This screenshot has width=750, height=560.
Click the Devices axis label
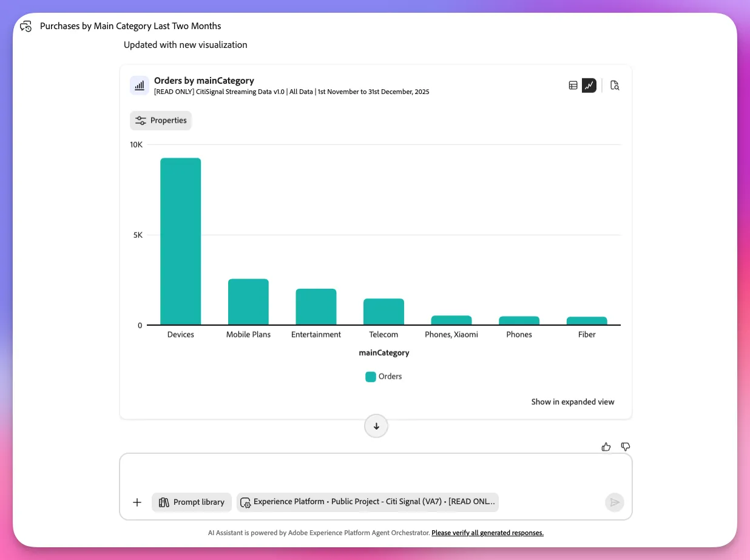181,334
